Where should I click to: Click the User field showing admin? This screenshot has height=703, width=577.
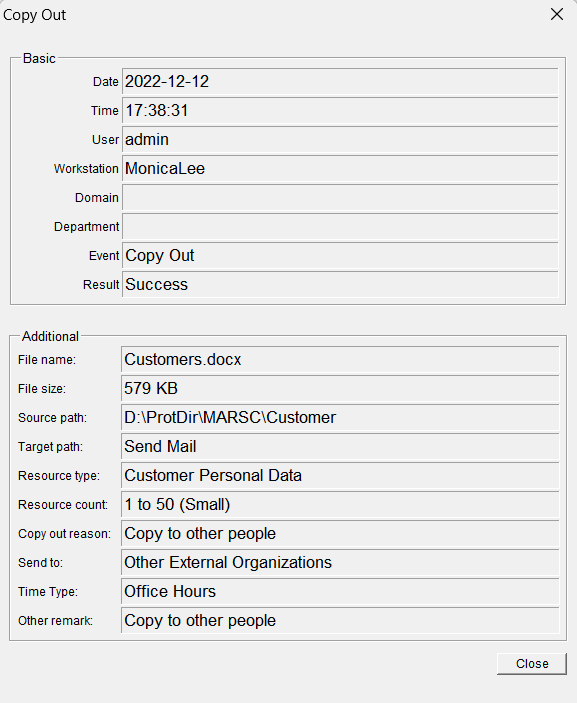(x=340, y=139)
